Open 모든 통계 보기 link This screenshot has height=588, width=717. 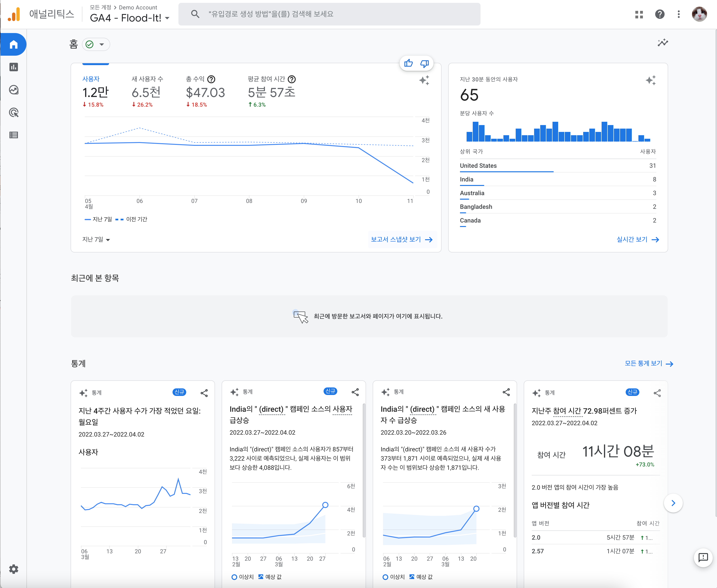649,363
